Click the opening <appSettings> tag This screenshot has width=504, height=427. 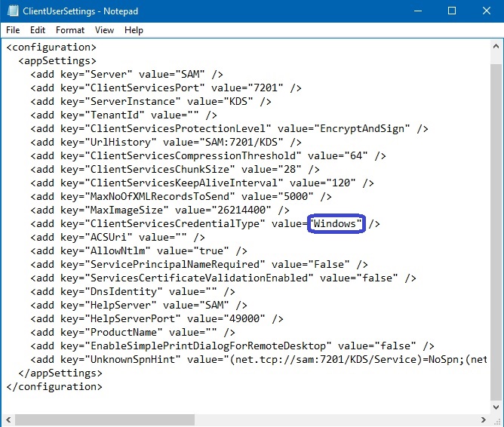point(57,60)
